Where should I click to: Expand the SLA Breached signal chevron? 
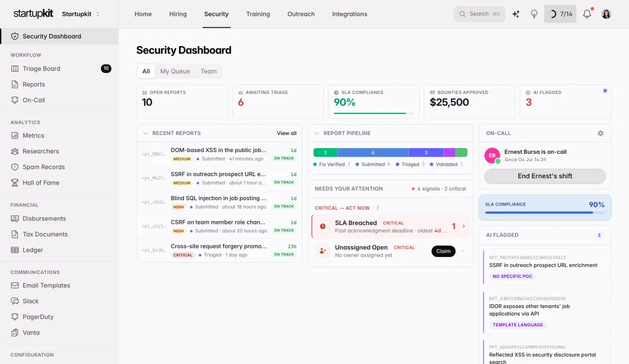coord(464,227)
